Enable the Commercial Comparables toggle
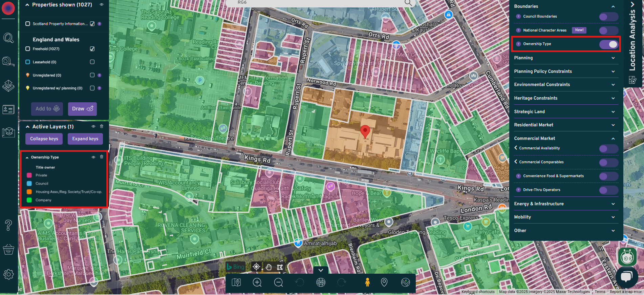This screenshot has width=644, height=295. coord(608,163)
